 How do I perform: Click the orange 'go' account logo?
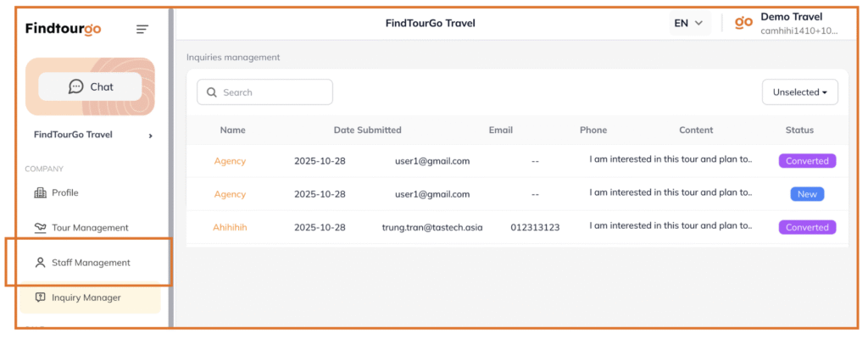[x=743, y=23]
